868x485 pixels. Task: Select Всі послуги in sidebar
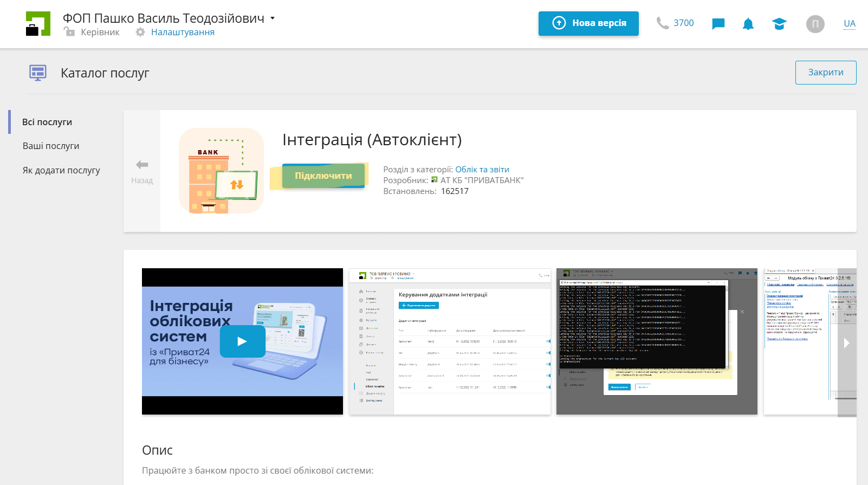pos(47,122)
